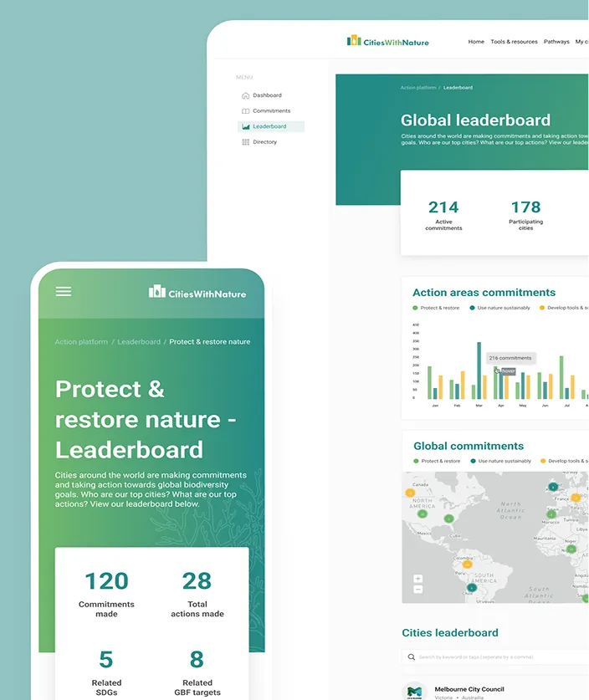
Task: Click the map zoom in plus button
Action: click(x=418, y=579)
